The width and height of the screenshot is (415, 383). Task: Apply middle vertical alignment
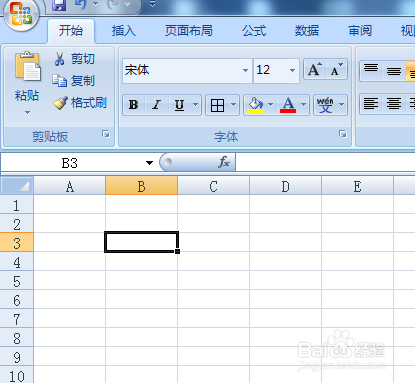tap(394, 71)
